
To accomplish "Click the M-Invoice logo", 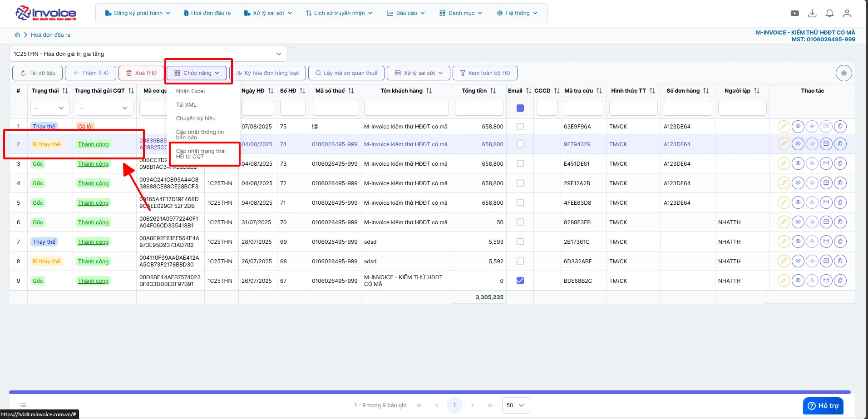I will [x=46, y=13].
